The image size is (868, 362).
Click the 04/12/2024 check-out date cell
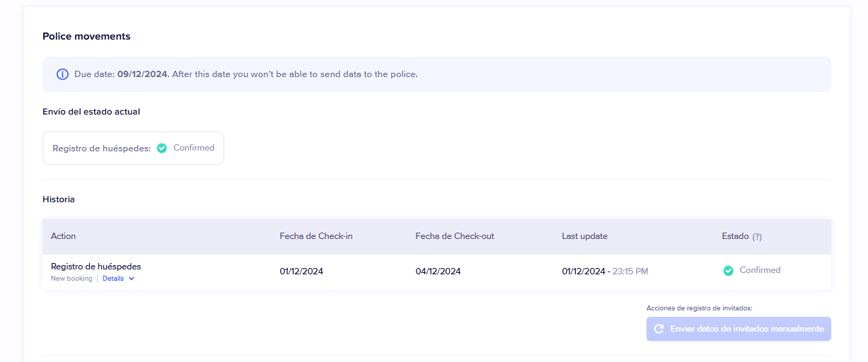click(x=438, y=271)
